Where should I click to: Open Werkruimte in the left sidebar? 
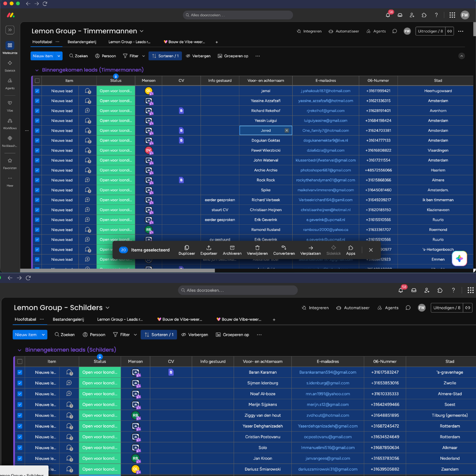10,48
